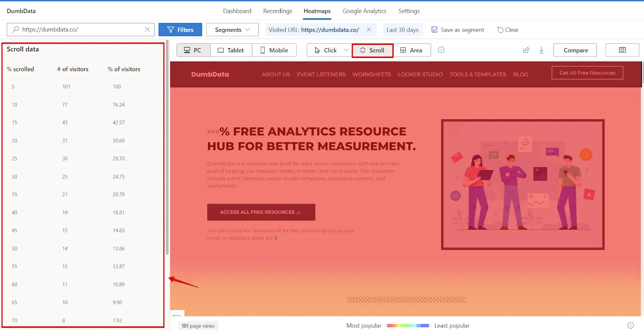The image size is (644, 330).
Task: Click the Clear filters button
Action: point(508,30)
